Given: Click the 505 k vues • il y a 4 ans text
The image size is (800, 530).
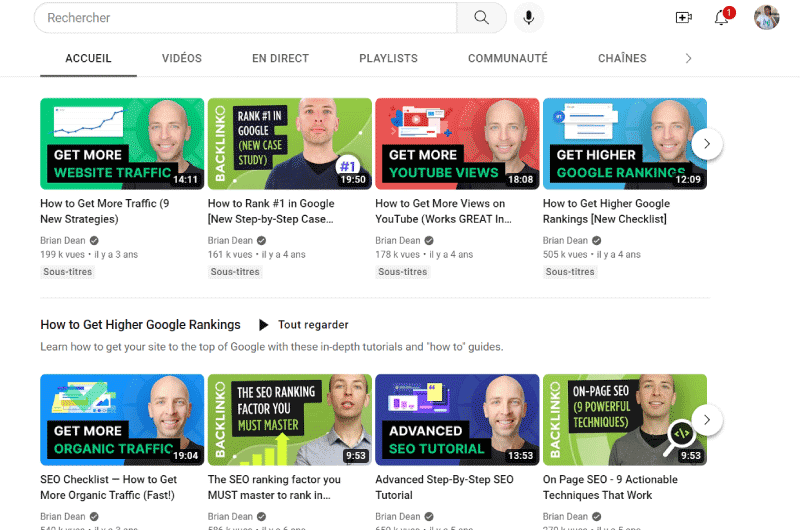Looking at the screenshot, I should point(591,255).
